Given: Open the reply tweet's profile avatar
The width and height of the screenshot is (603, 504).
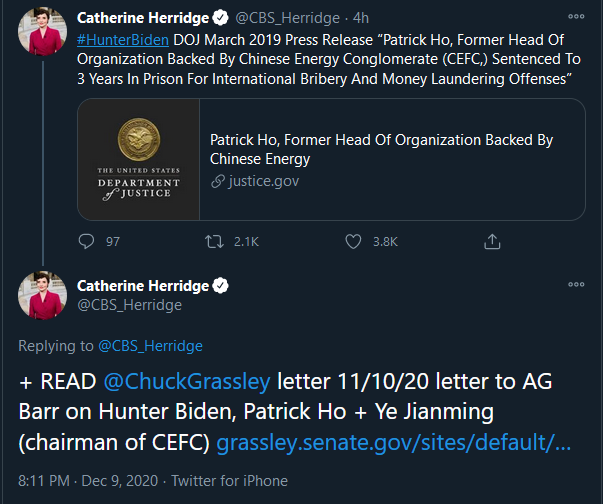Looking at the screenshot, I should pos(42,295).
